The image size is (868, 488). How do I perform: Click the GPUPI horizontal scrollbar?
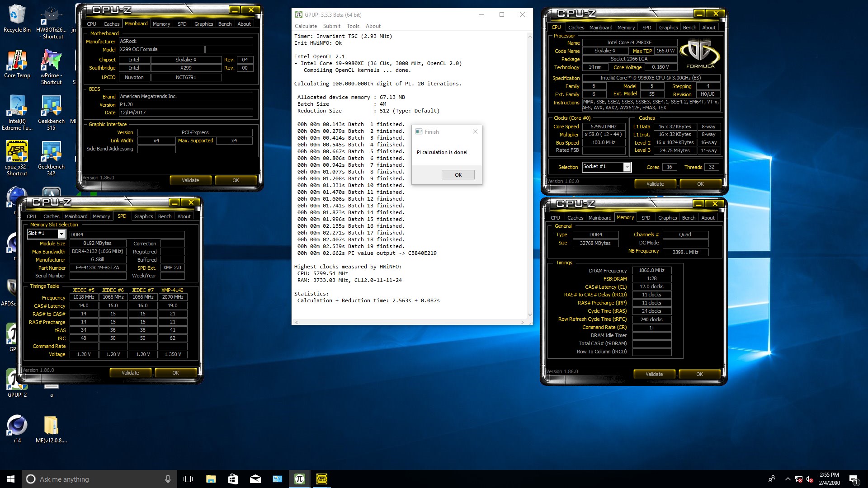click(x=409, y=322)
